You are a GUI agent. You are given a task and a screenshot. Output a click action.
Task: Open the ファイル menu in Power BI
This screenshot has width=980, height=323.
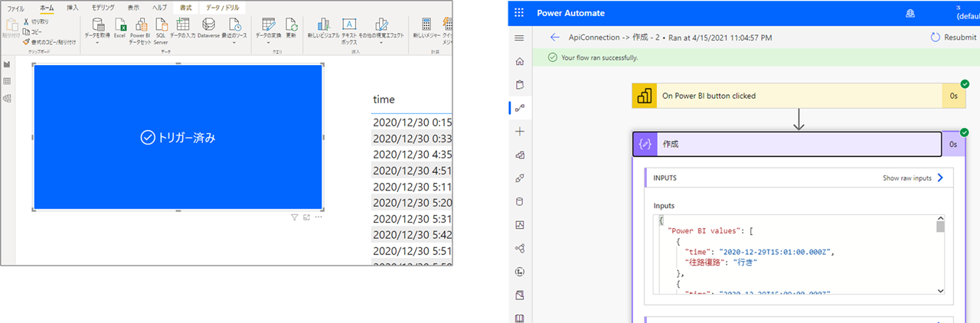(15, 7)
